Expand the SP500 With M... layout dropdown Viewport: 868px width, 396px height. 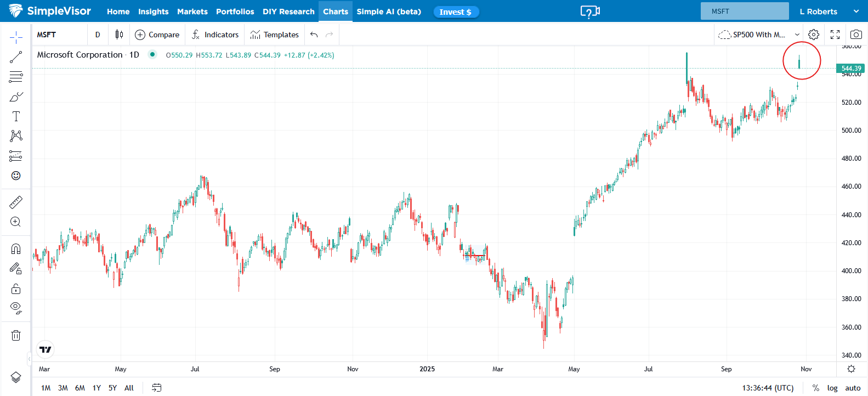797,35
